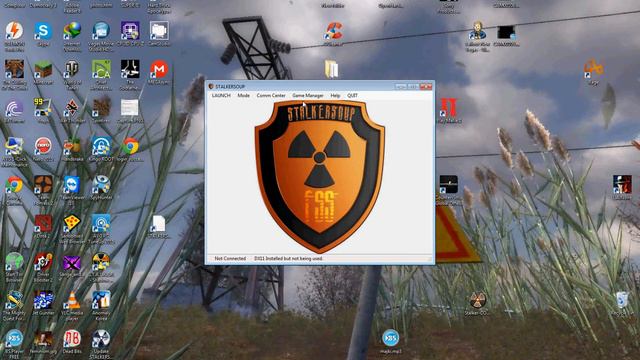Open the Help menu

335,95
